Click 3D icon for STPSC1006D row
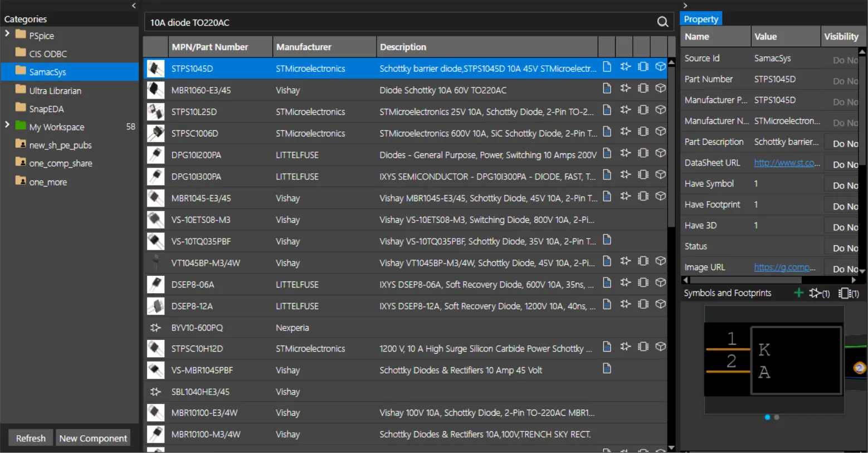The width and height of the screenshot is (868, 453). (661, 131)
